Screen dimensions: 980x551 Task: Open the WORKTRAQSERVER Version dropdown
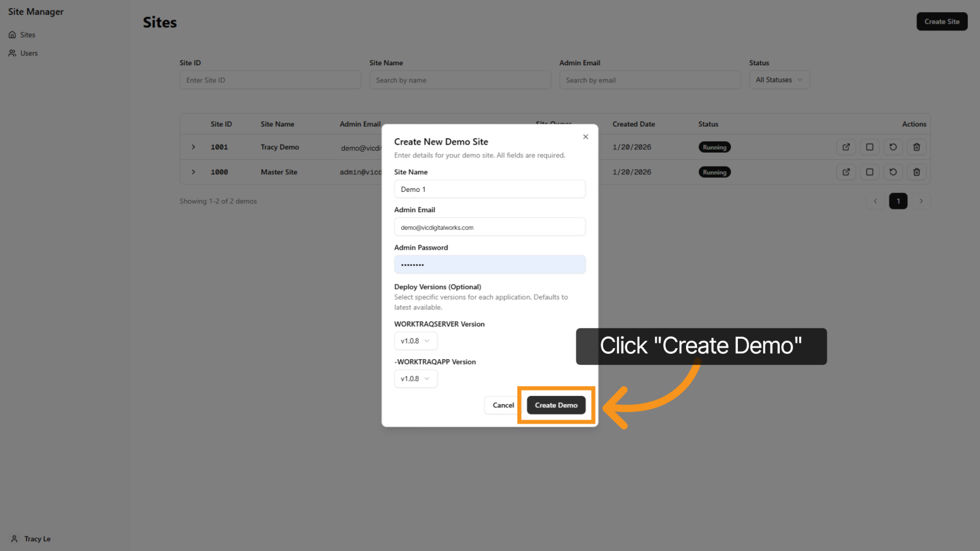pyautogui.click(x=415, y=341)
